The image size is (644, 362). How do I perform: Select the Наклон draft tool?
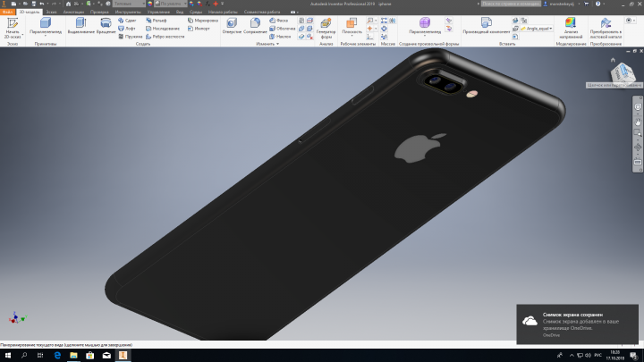tap(281, 37)
